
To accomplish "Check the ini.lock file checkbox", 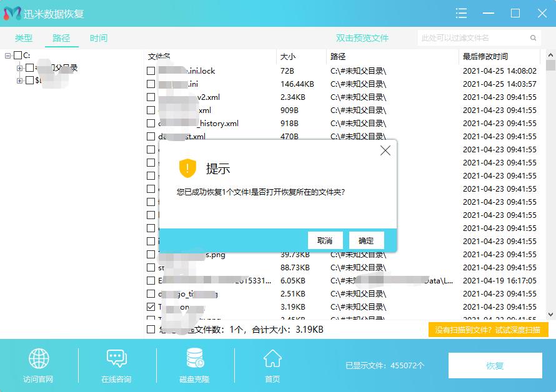I will 149,71.
